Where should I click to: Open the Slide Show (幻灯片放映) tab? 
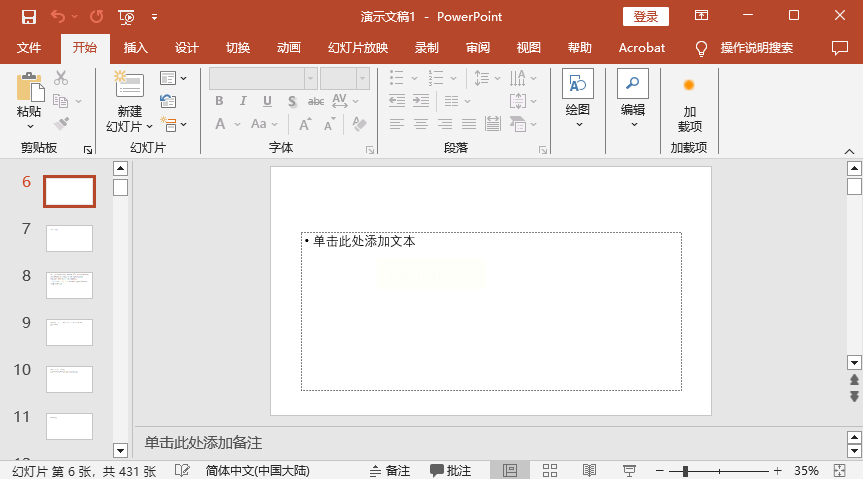click(357, 47)
